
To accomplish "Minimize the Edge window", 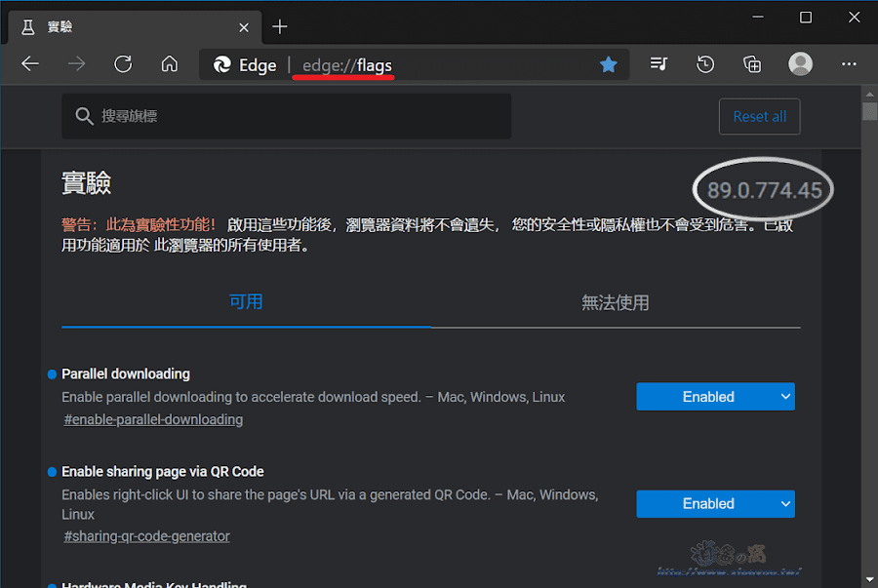I will tap(758, 18).
